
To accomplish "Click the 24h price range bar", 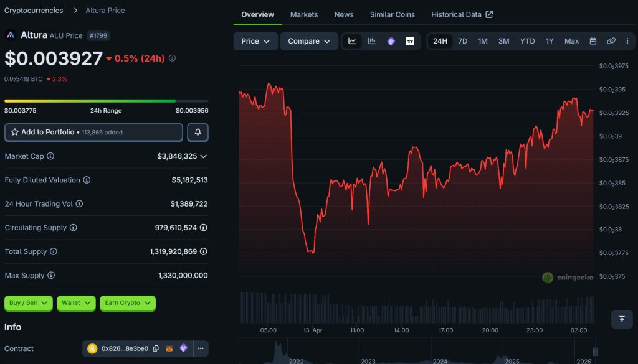I will (106, 100).
